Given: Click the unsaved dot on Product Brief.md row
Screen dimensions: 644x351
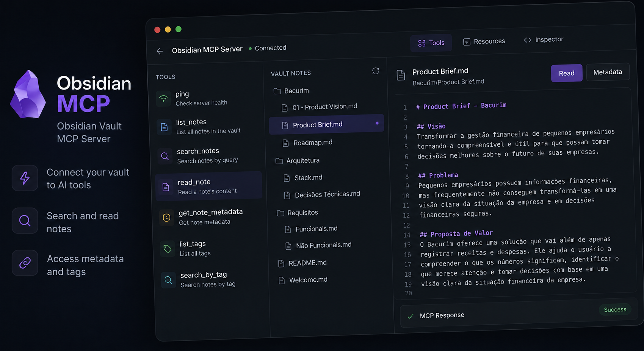Looking at the screenshot, I should 377,123.
